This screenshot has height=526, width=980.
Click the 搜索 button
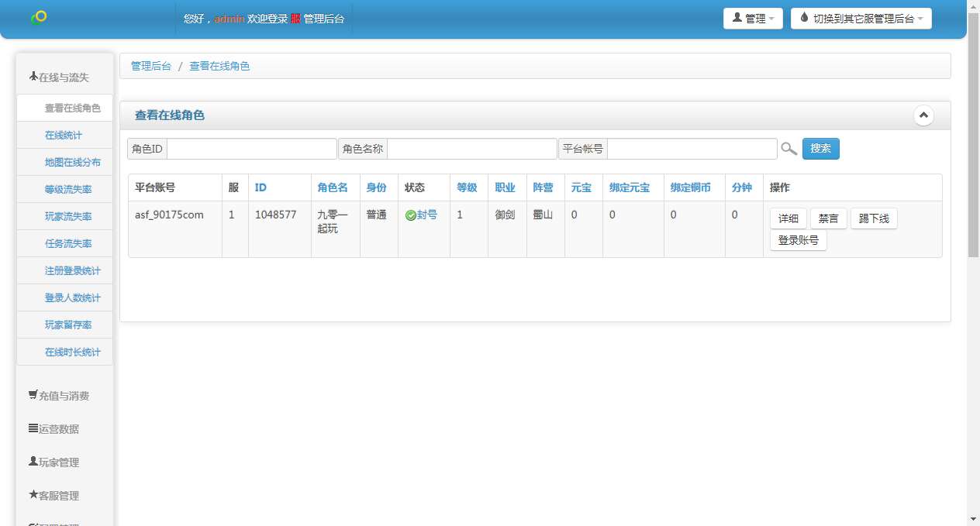[820, 148]
